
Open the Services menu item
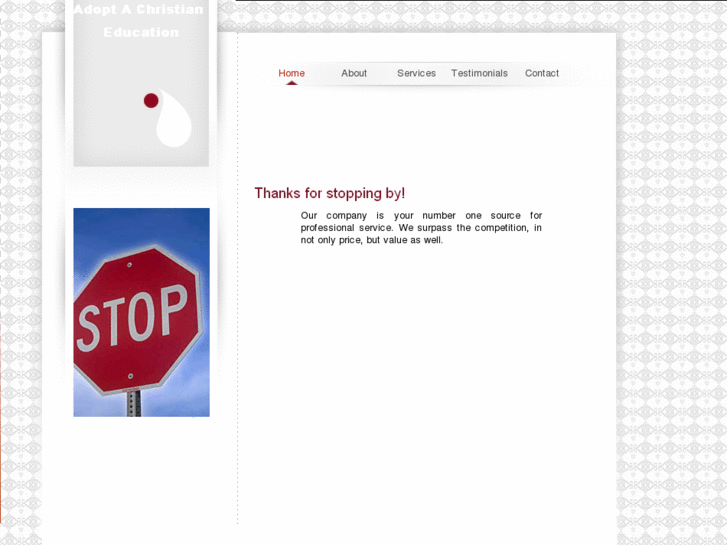pos(416,73)
